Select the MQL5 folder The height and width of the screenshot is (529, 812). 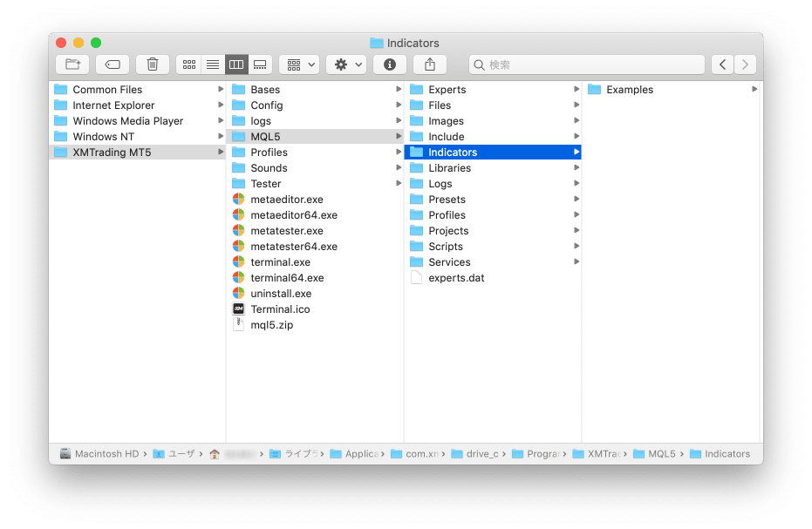pyautogui.click(x=316, y=137)
